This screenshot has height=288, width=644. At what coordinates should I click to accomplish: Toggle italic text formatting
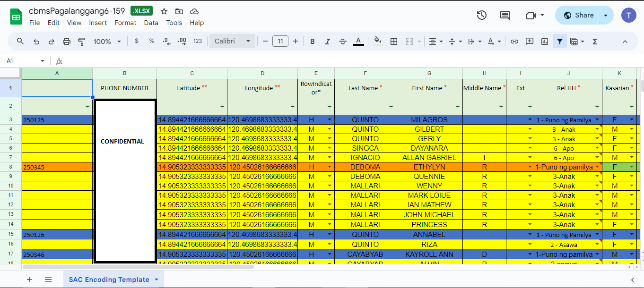click(x=328, y=42)
